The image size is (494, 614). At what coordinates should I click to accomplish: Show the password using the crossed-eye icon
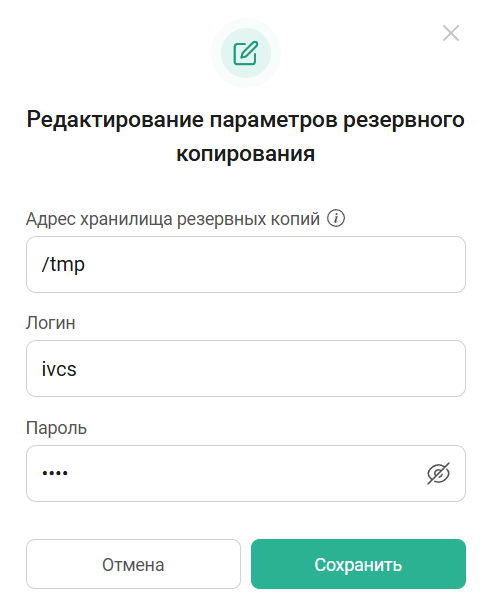coord(438,473)
